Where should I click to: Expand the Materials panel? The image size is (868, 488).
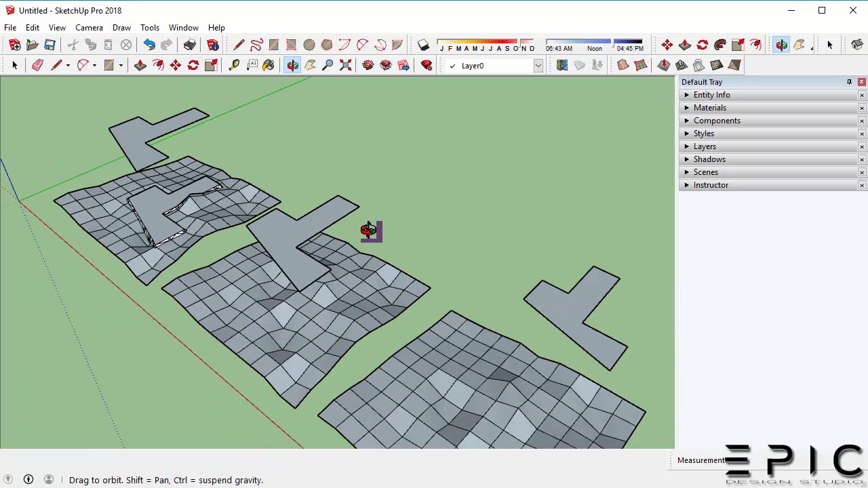click(687, 108)
